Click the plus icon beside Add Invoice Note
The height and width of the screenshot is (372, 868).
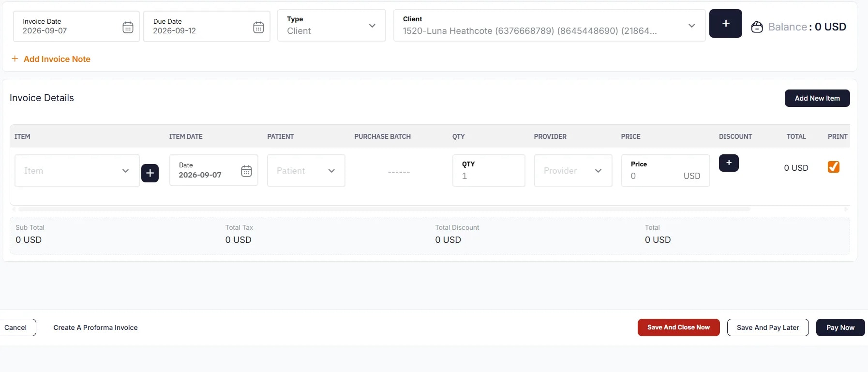click(15, 59)
